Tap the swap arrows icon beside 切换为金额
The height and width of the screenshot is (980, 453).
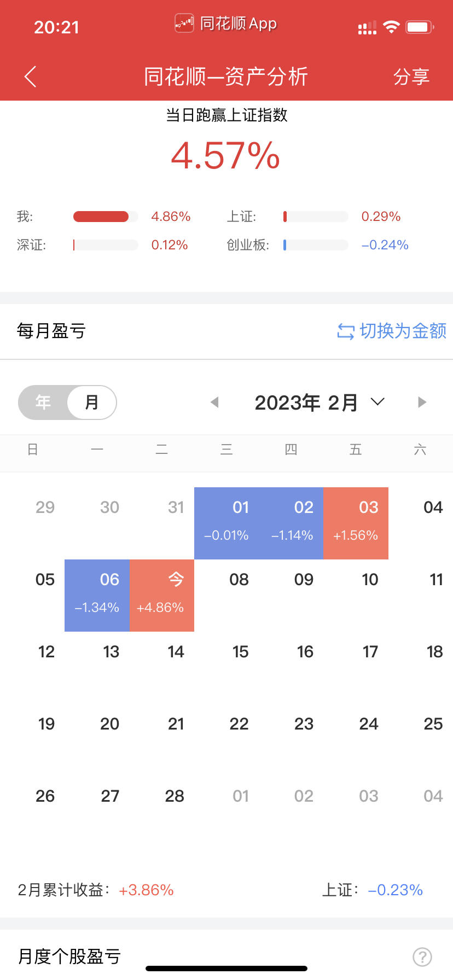point(346,331)
